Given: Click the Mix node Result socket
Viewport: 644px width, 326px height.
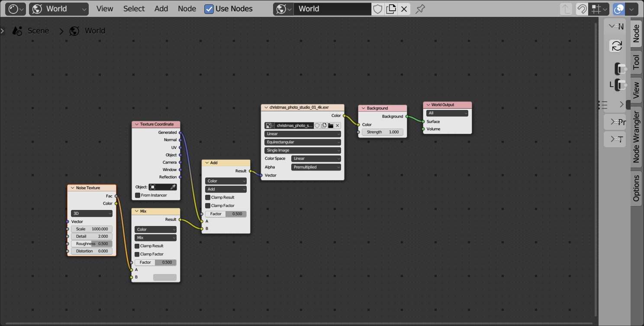Looking at the screenshot, I should (180, 219).
